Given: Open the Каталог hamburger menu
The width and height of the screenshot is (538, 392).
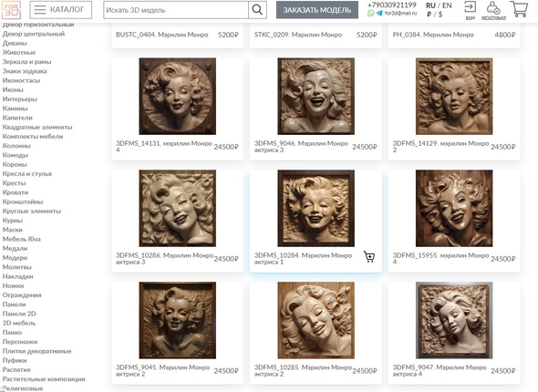Looking at the screenshot, I should point(61,10).
